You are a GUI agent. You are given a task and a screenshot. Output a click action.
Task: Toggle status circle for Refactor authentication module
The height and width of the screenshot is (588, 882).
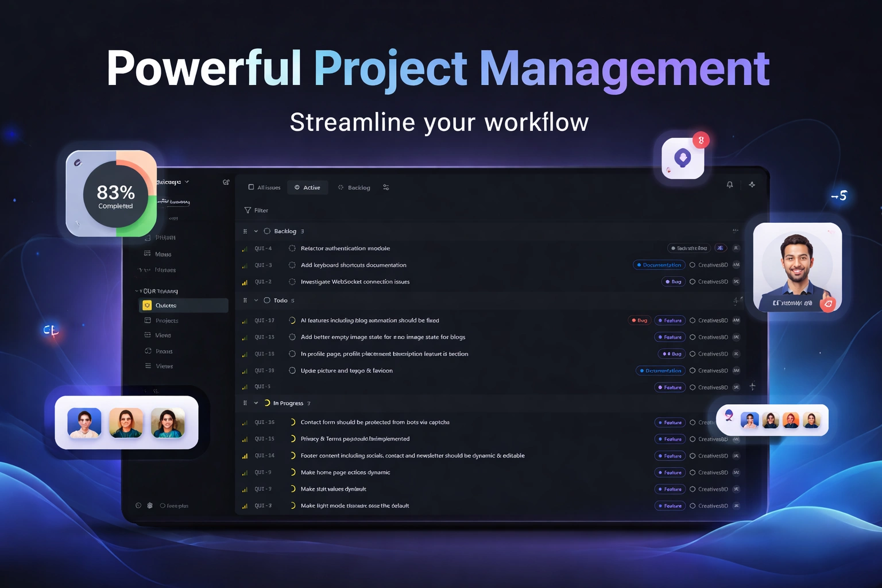(292, 249)
